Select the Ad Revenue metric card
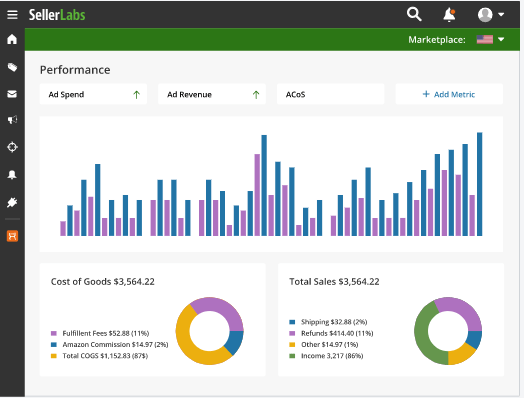Image resolution: width=524 pixels, height=398 pixels. coord(212,95)
